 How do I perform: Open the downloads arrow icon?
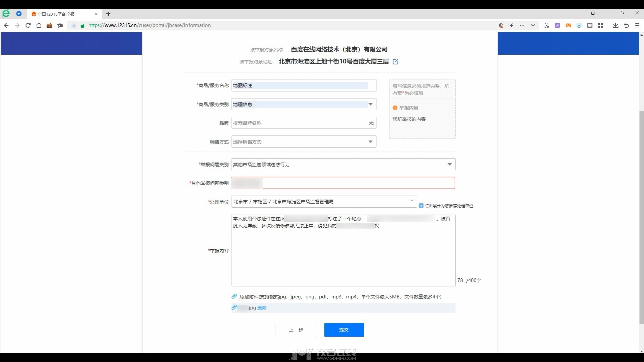pyautogui.click(x=615, y=25)
